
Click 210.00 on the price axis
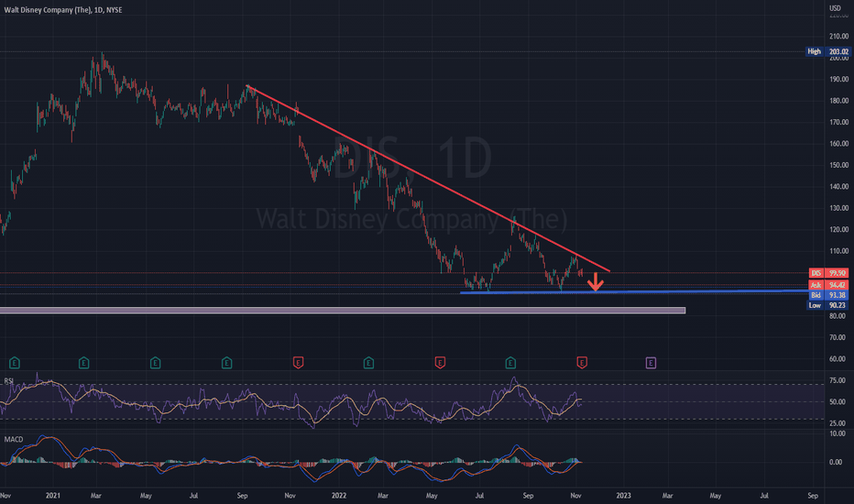(x=838, y=36)
